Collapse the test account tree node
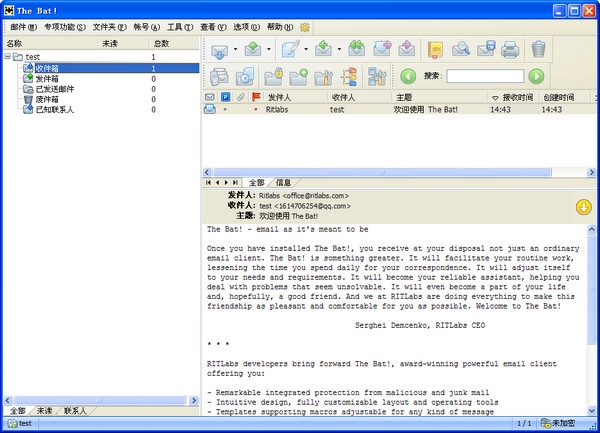 pyautogui.click(x=8, y=58)
